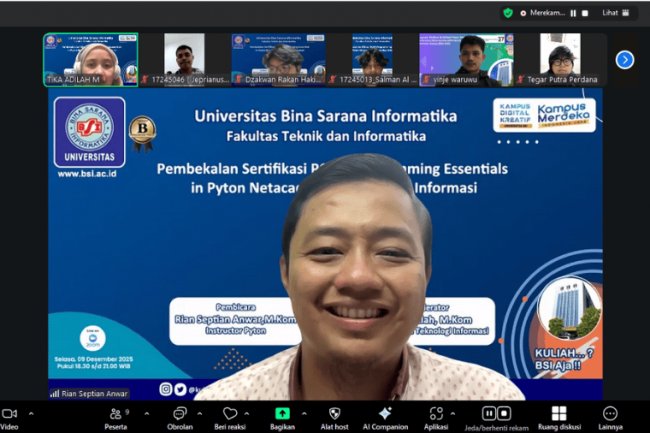This screenshot has height=433, width=650.
Task: Stop recording from the bottom toolbar
Action: tap(504, 414)
